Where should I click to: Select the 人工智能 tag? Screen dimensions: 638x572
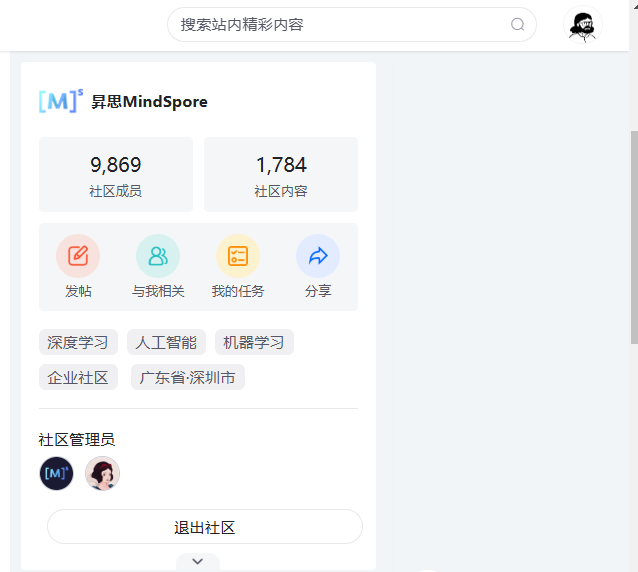pyautogui.click(x=166, y=342)
